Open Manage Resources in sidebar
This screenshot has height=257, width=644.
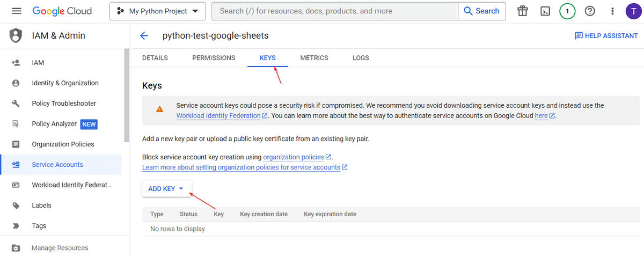point(61,248)
